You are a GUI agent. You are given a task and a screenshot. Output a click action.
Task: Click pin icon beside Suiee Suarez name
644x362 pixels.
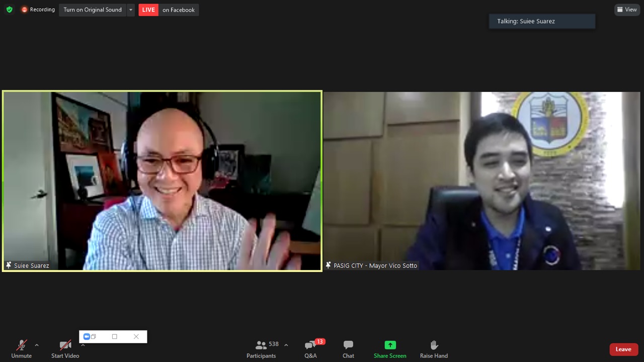coord(9,265)
